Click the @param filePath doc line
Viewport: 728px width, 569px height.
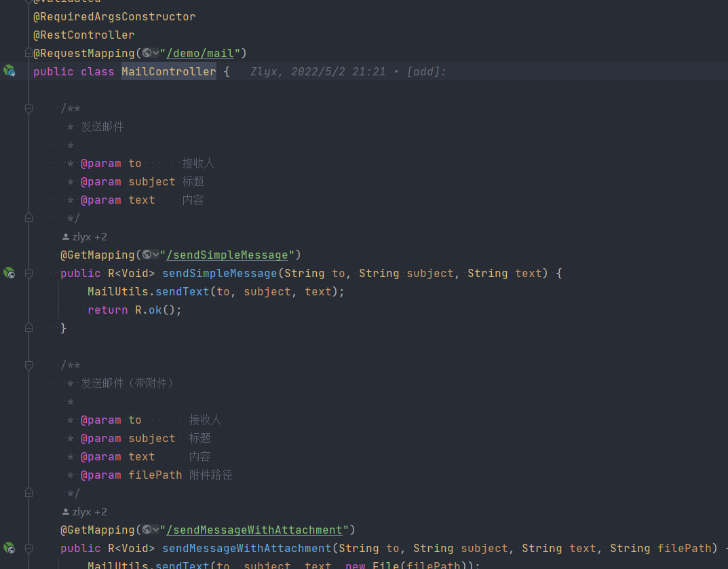pyautogui.click(x=157, y=475)
